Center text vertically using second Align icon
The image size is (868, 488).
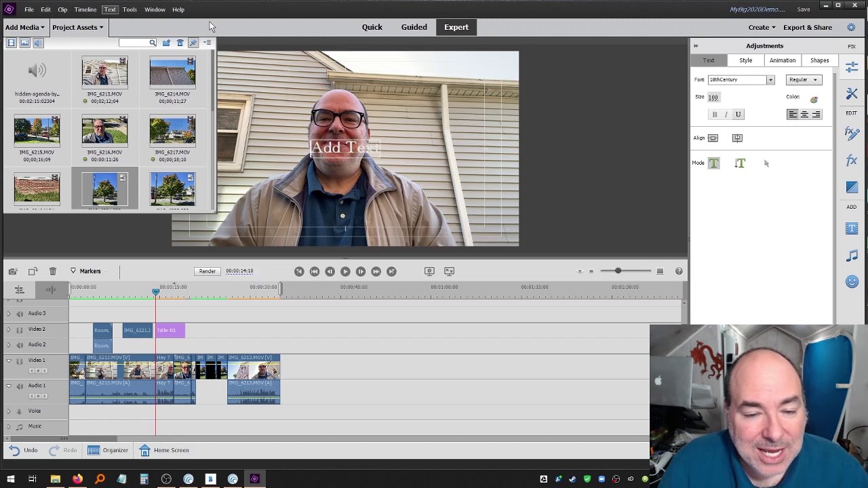pyautogui.click(x=737, y=138)
